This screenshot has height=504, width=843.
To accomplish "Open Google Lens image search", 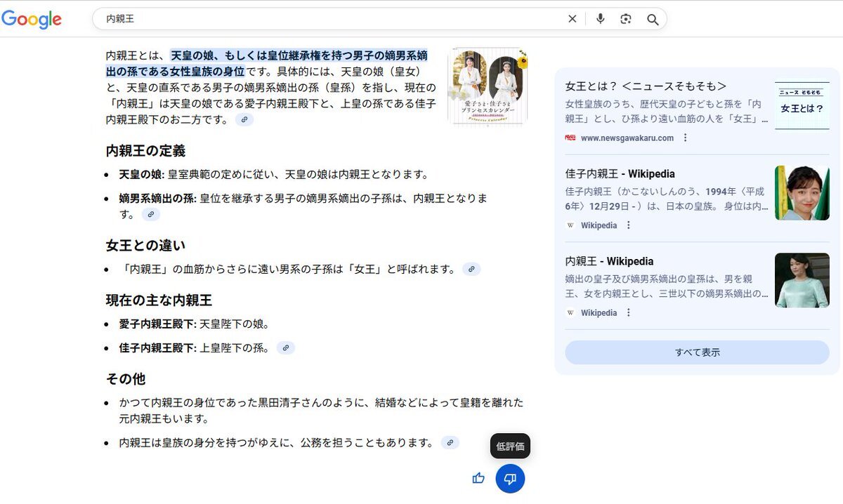I will (626, 19).
